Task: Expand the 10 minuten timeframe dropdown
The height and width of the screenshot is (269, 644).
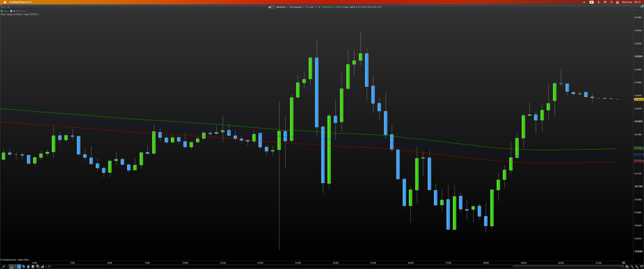Action: click(297, 7)
